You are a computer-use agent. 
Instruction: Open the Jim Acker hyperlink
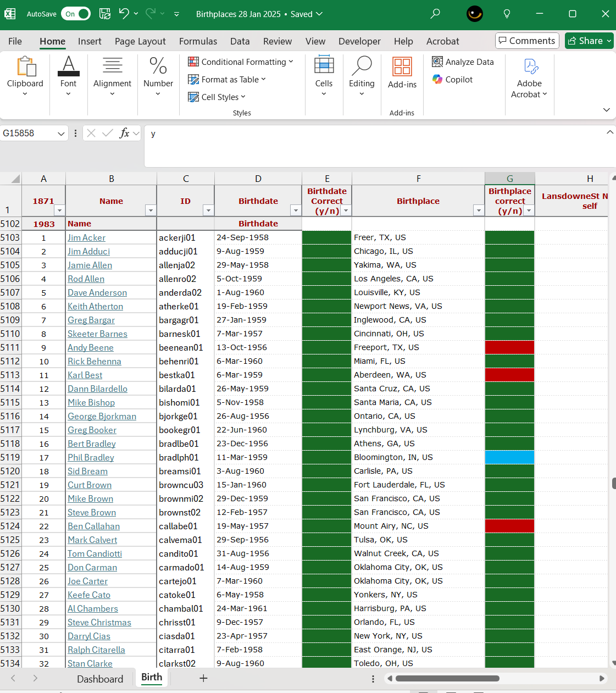tap(86, 237)
